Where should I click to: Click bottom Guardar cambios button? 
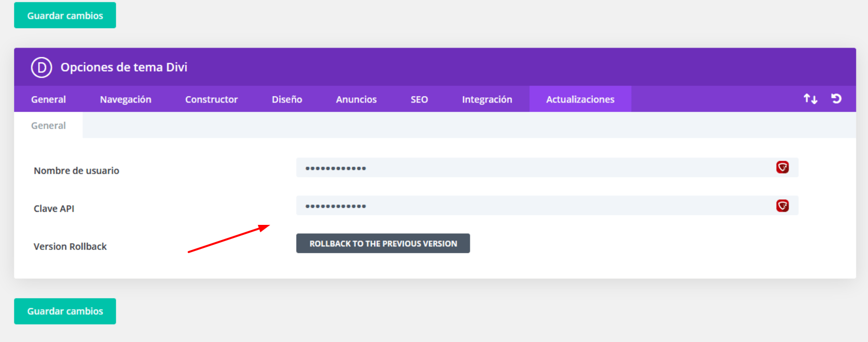[x=65, y=311]
